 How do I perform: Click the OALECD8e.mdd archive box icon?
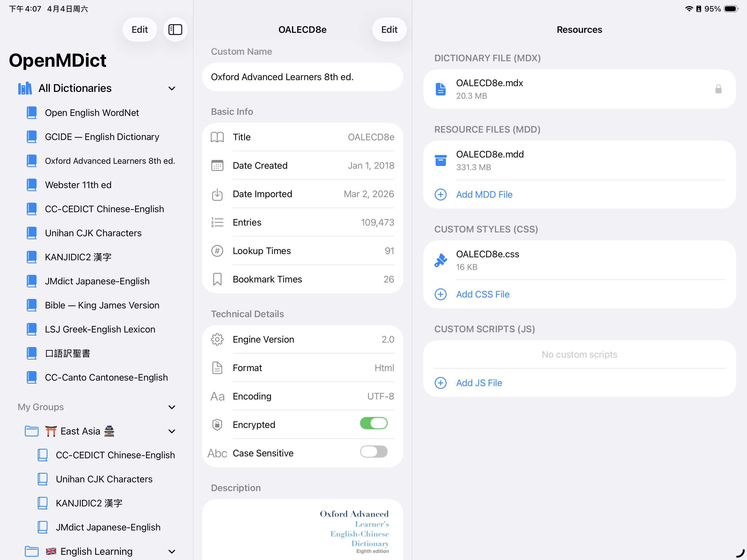[x=440, y=161]
